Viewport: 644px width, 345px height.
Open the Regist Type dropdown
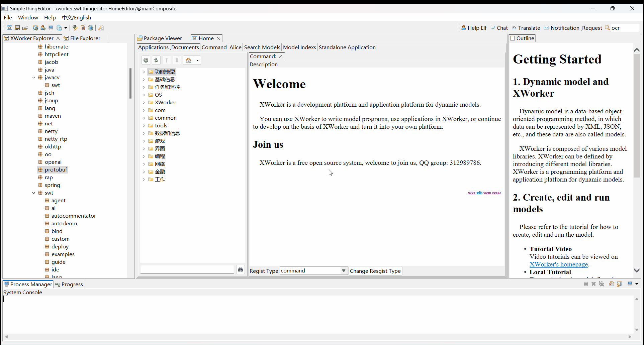point(344,271)
